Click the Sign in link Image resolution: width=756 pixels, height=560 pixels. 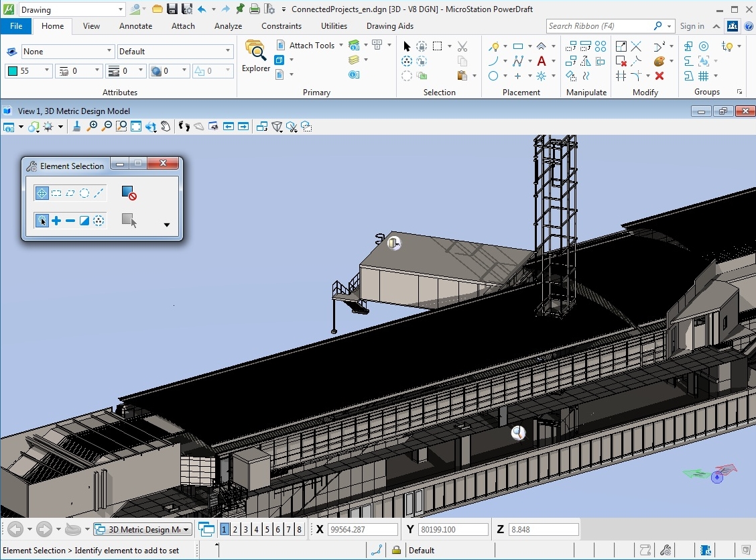click(692, 26)
